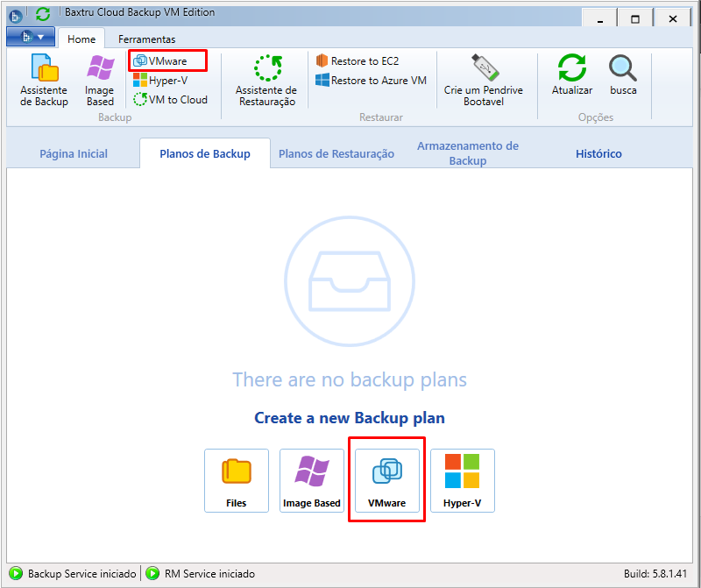Open the Assistente de Backup wizard

tap(44, 80)
